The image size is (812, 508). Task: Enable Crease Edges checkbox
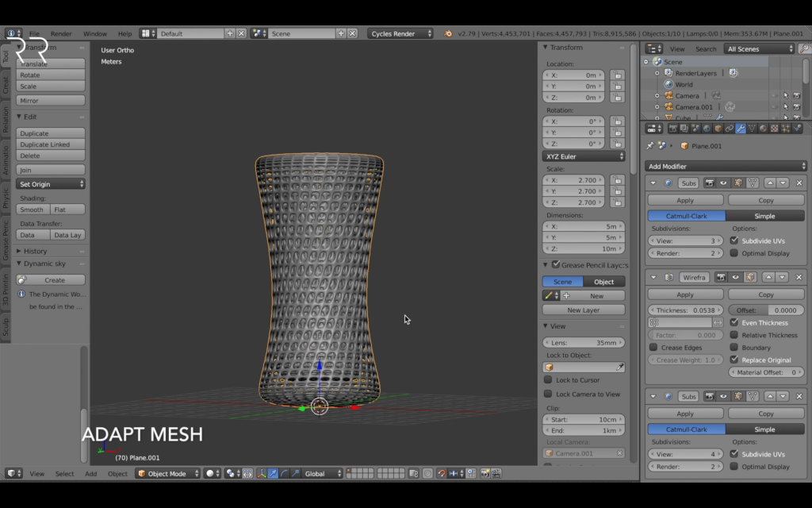[x=653, y=348]
